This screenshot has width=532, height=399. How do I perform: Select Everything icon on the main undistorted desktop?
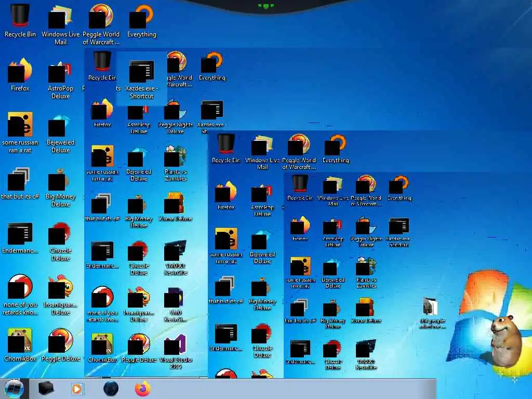click(x=141, y=21)
